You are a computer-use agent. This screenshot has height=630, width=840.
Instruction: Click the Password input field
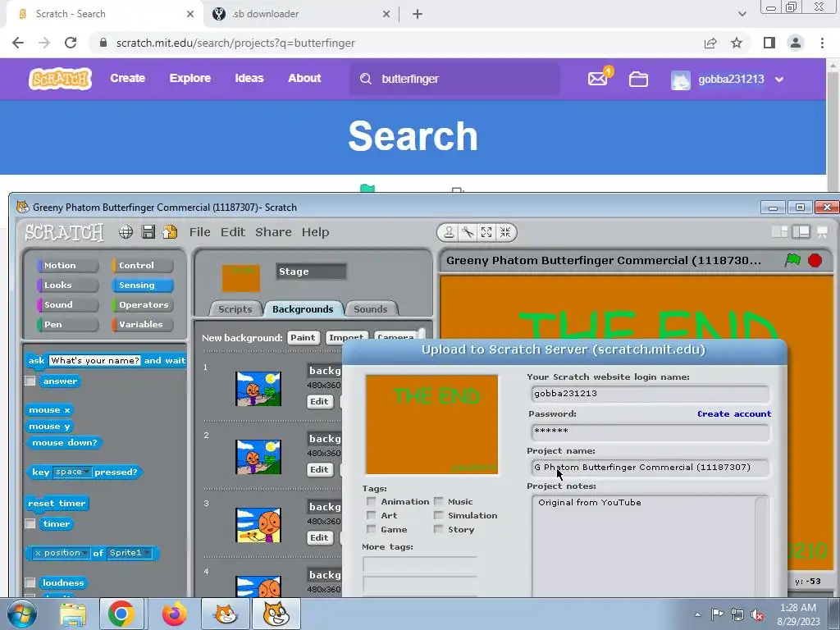click(651, 431)
